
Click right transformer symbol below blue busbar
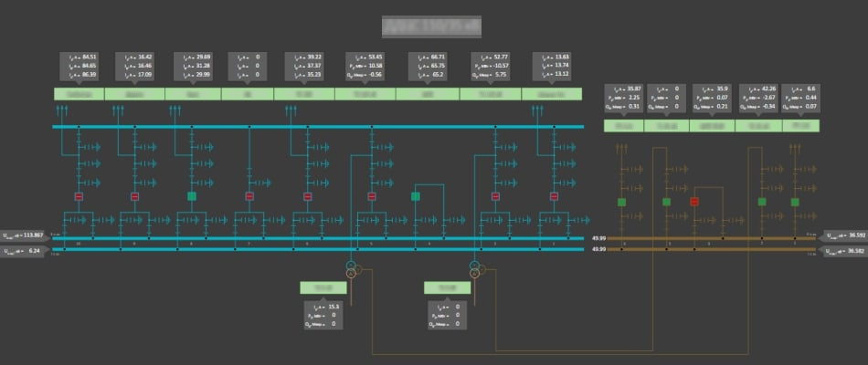(x=476, y=267)
